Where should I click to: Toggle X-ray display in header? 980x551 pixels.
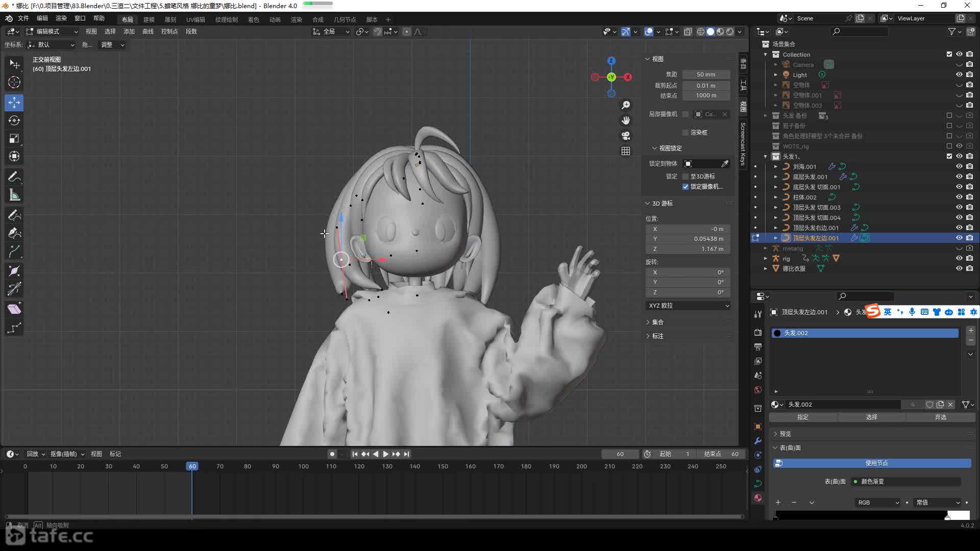click(688, 32)
